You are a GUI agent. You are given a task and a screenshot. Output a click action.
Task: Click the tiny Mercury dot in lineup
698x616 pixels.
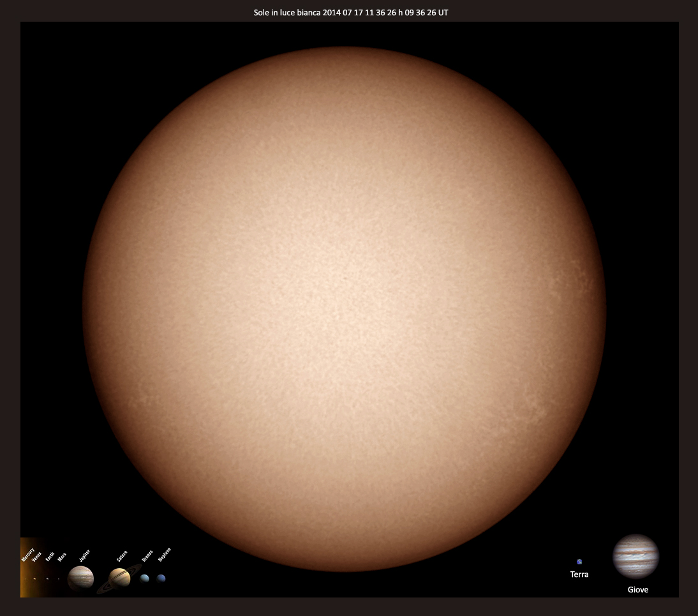25,579
